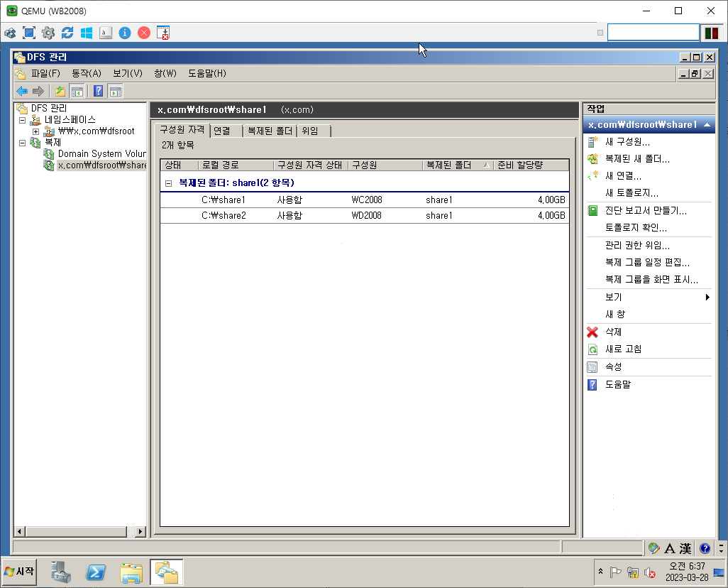Switch to the 위임 tab
The width and height of the screenshot is (728, 588).
pyautogui.click(x=314, y=131)
